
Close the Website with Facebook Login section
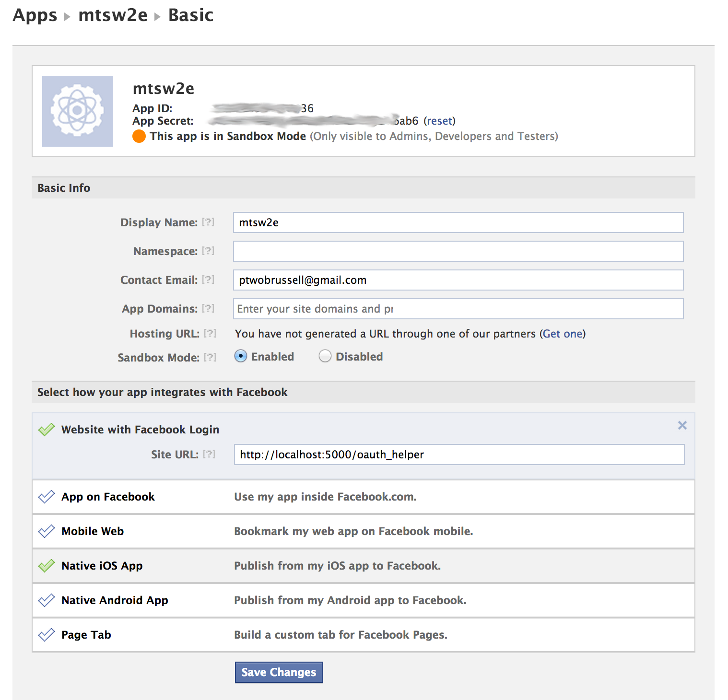point(682,425)
